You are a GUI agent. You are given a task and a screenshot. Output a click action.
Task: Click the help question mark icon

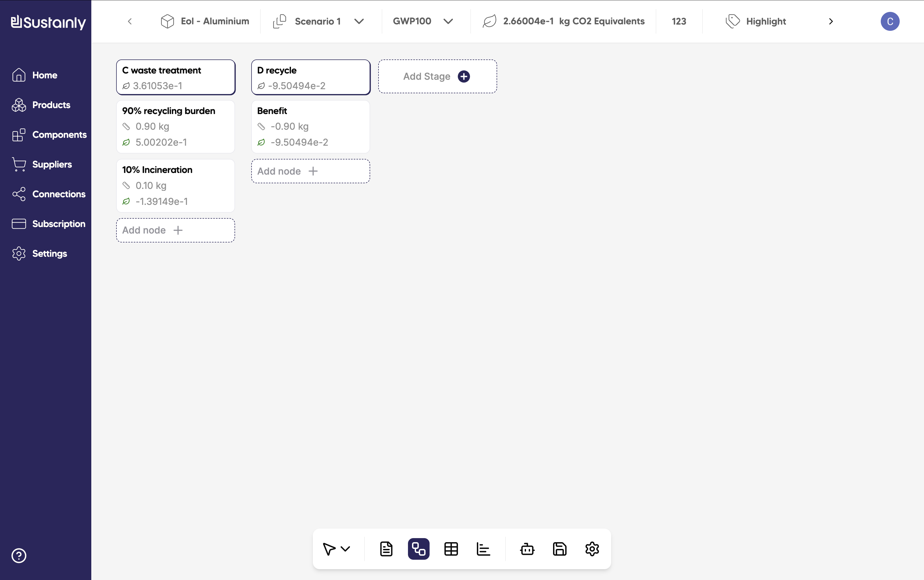tap(19, 555)
